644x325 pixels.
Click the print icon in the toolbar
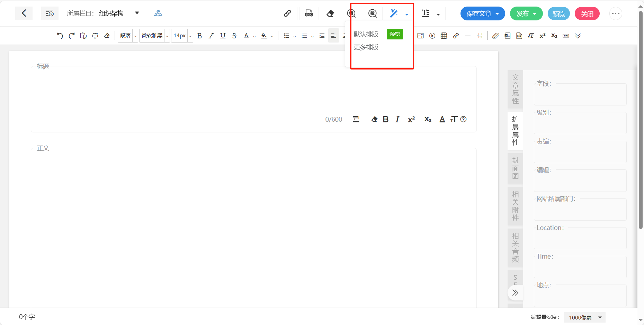[95, 36]
